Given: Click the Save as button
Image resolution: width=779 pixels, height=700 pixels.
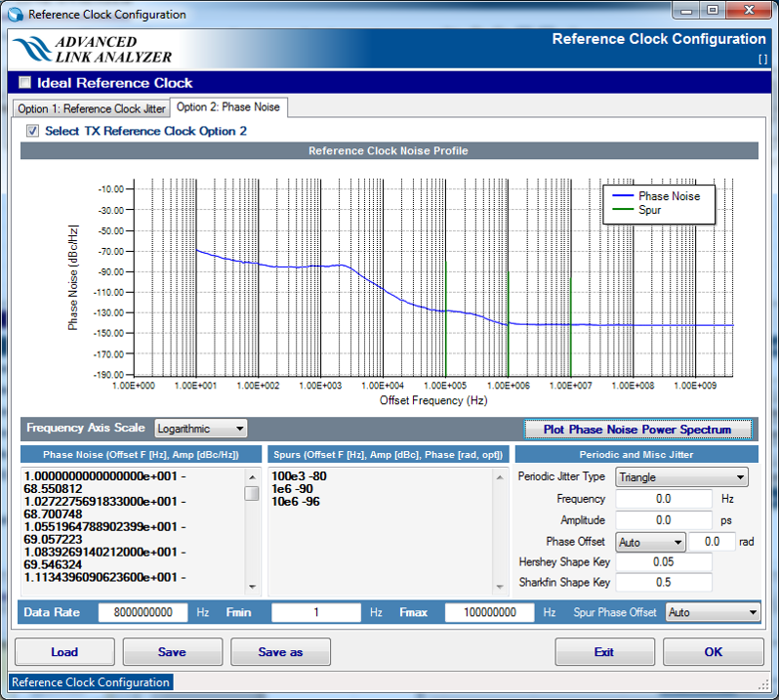Looking at the screenshot, I should coord(280,652).
